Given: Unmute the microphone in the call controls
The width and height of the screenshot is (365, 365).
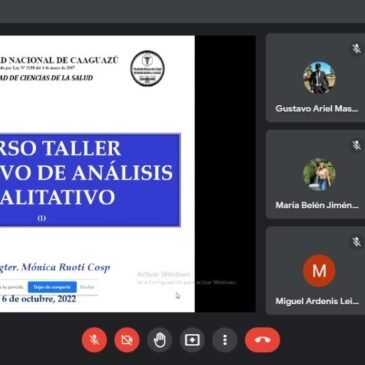Looking at the screenshot, I should click(94, 340).
